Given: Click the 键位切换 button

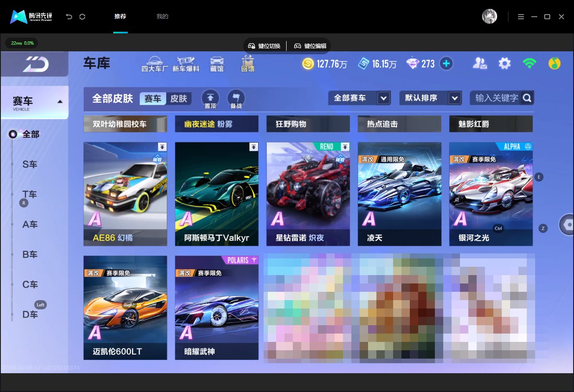Looking at the screenshot, I should (x=264, y=46).
